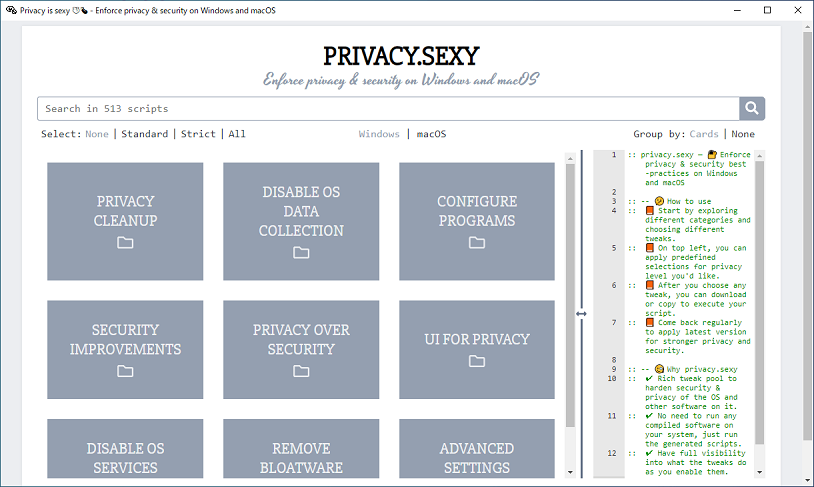Open the UI For Privacy card
814x487 pixels.
(477, 349)
